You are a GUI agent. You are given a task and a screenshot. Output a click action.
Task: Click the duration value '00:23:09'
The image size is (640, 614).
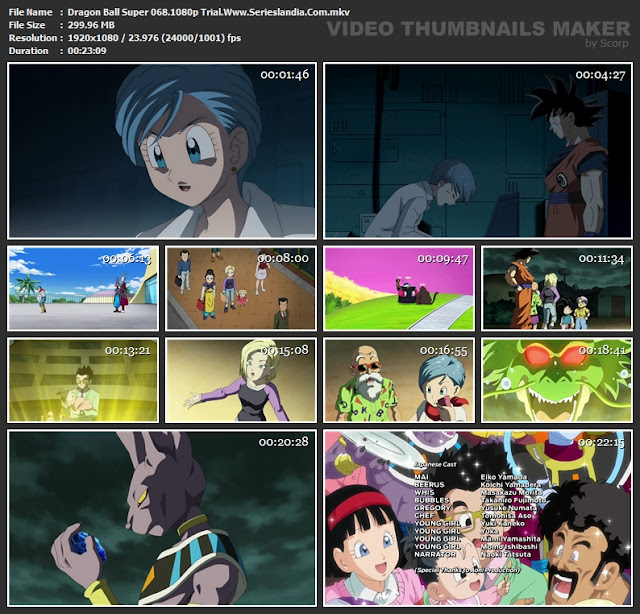(x=87, y=51)
